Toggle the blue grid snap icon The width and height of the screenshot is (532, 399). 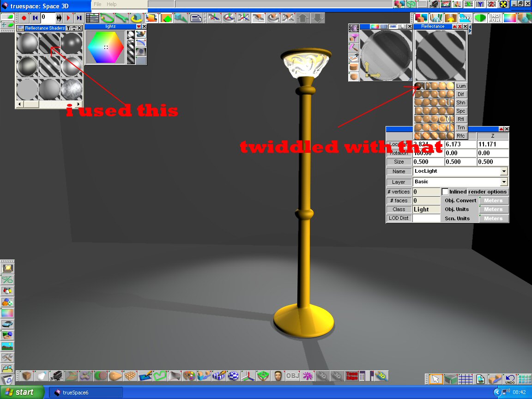[465, 379]
